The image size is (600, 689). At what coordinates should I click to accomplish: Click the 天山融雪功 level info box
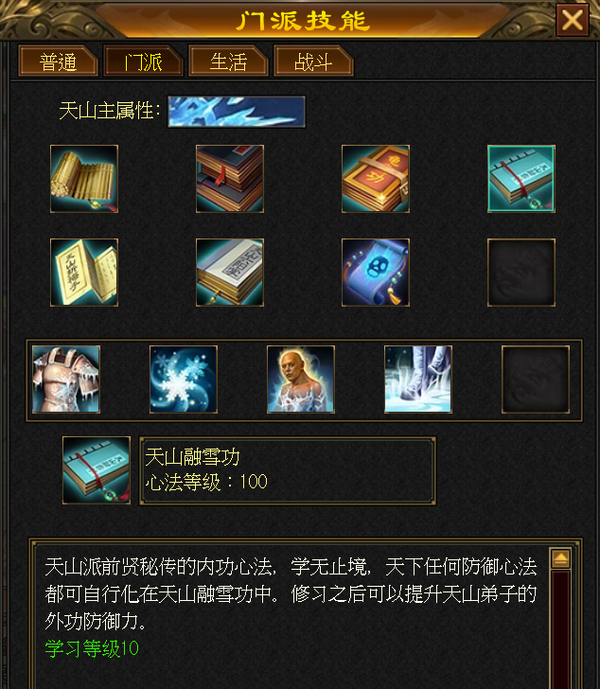(x=288, y=470)
